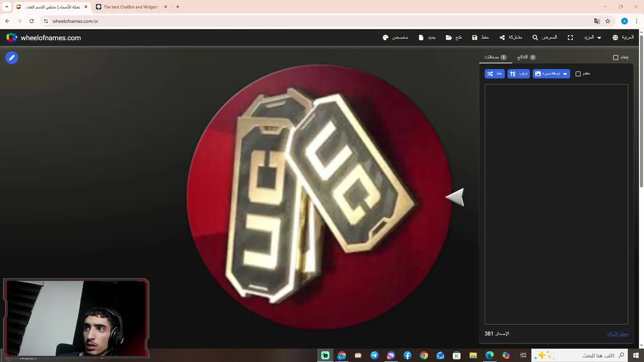644x362 pixels.
Task: Expand the المزيد (More) menu
Action: pos(592,38)
